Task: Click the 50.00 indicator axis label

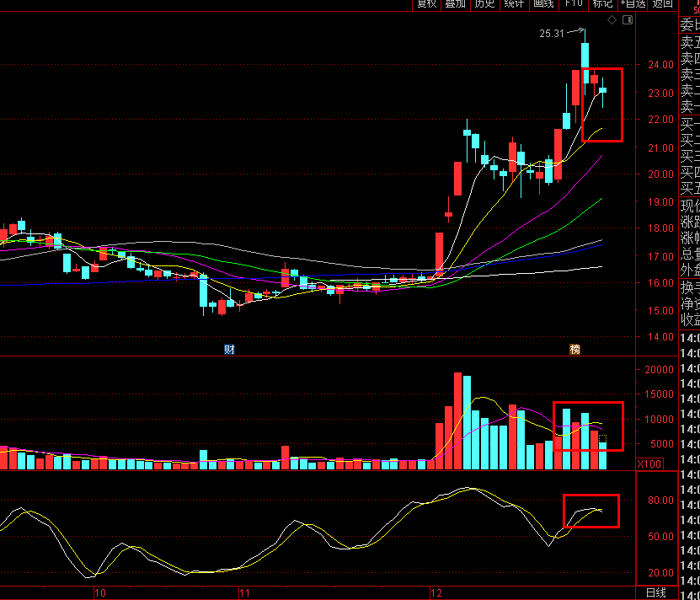Action: click(661, 536)
